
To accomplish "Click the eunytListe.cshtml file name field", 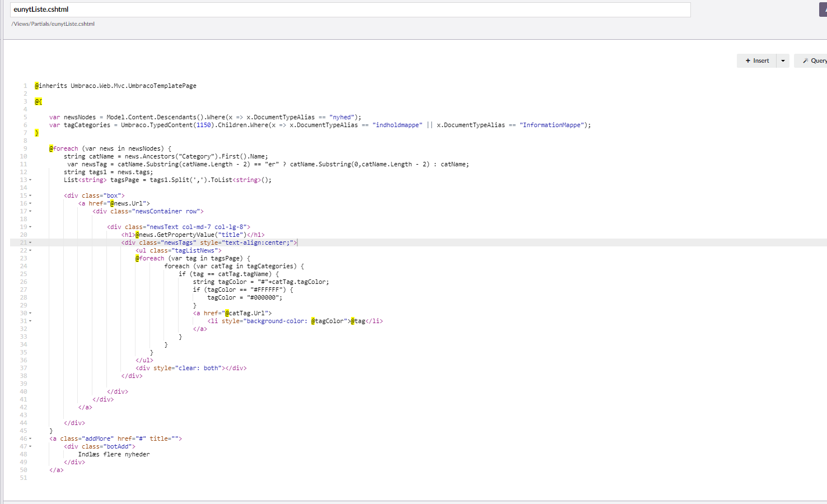I will click(x=351, y=10).
